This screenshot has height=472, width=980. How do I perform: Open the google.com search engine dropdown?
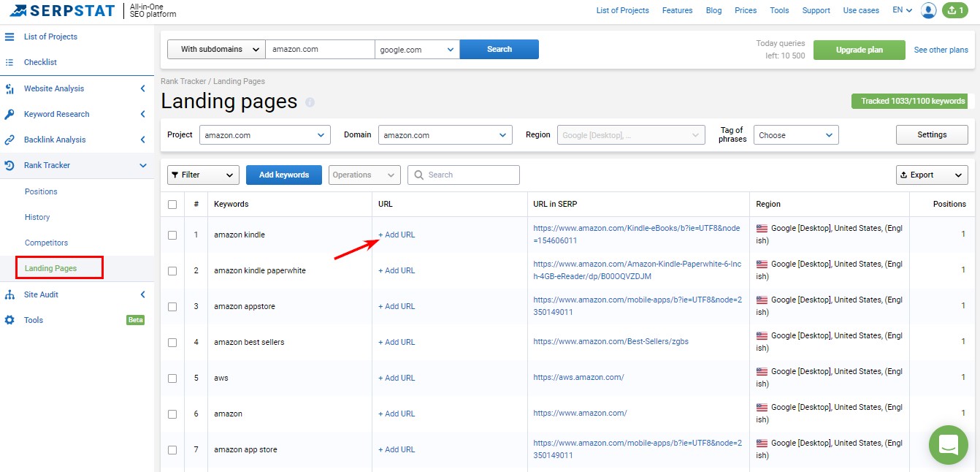pyautogui.click(x=417, y=49)
